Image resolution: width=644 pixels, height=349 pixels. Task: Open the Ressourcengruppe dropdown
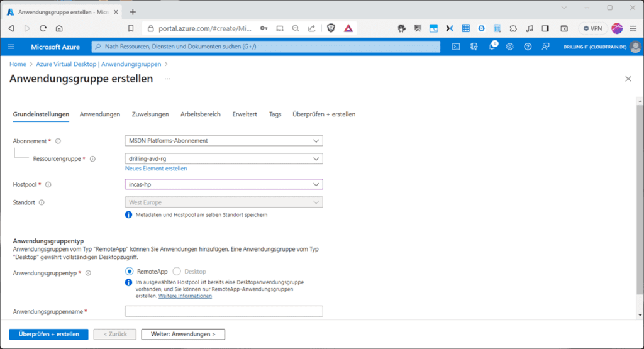pyautogui.click(x=224, y=159)
